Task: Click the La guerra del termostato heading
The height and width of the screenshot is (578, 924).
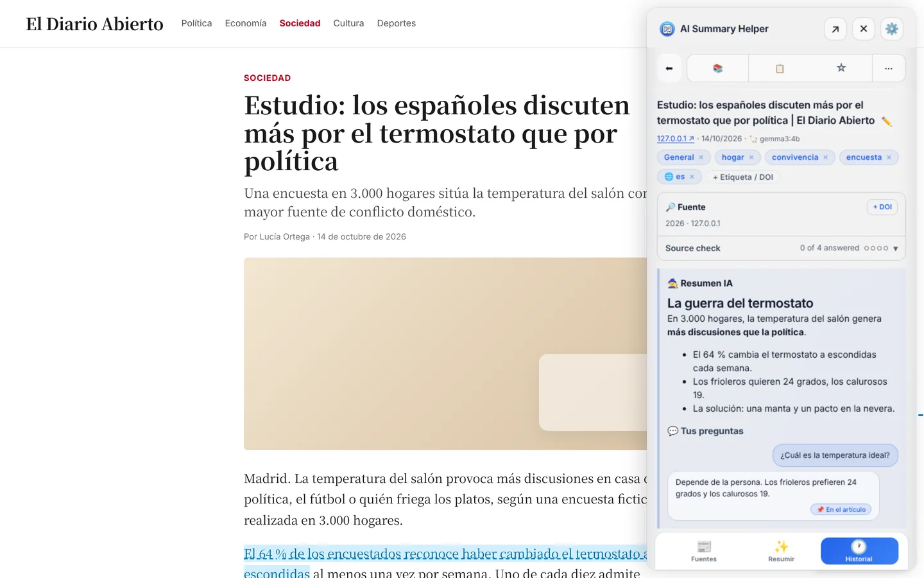Action: (740, 303)
